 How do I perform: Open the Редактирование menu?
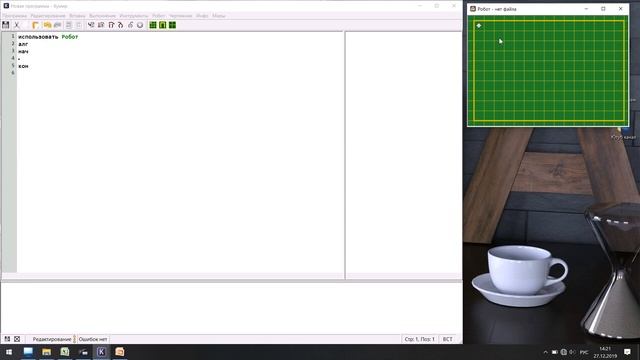[x=48, y=16]
